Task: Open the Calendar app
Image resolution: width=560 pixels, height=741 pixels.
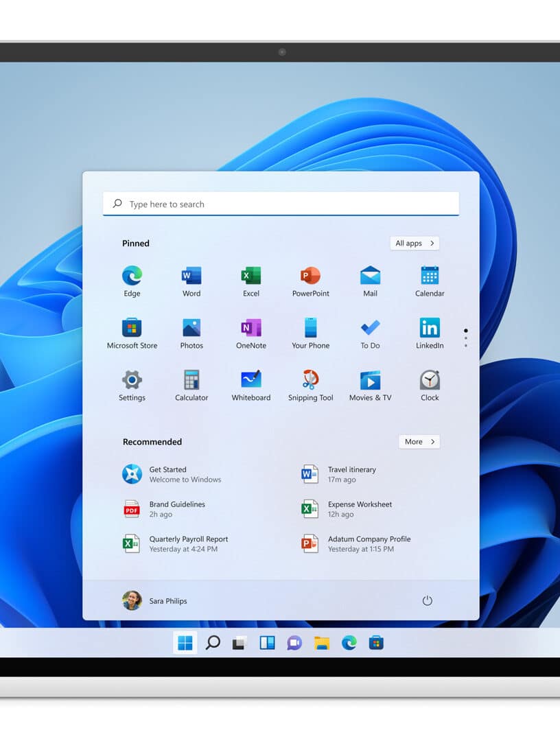Action: tap(430, 282)
